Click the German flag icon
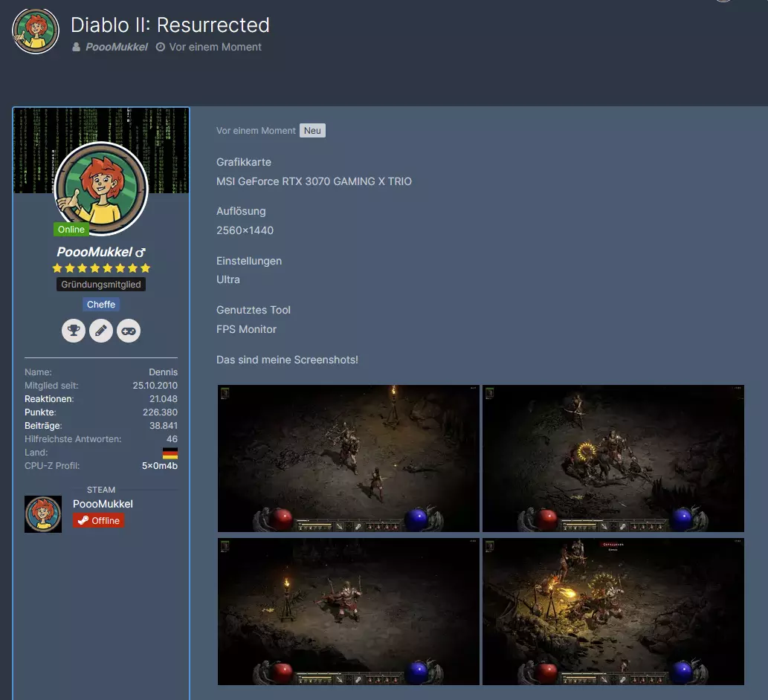Screen dimensions: 768x700 pos(170,453)
